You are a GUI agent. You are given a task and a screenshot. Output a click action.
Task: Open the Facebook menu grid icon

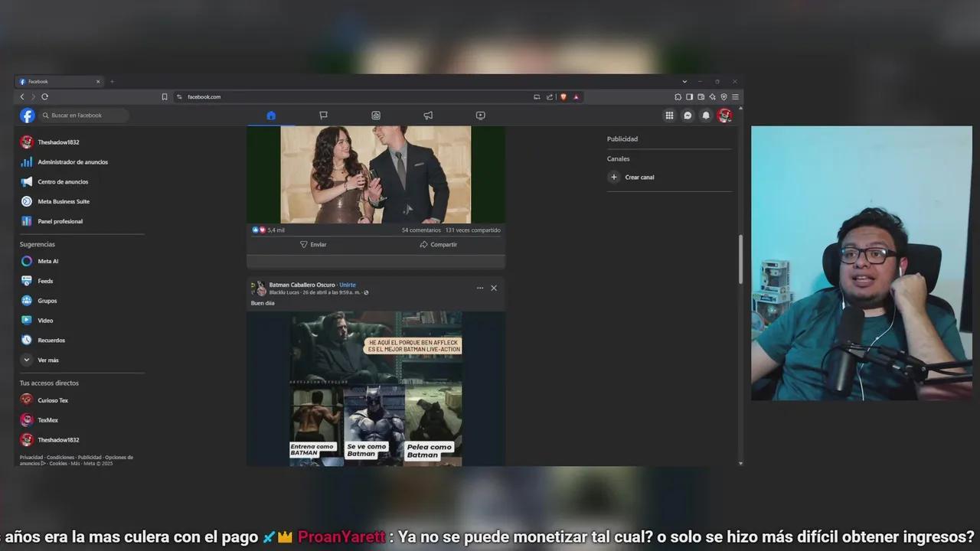[x=669, y=116]
